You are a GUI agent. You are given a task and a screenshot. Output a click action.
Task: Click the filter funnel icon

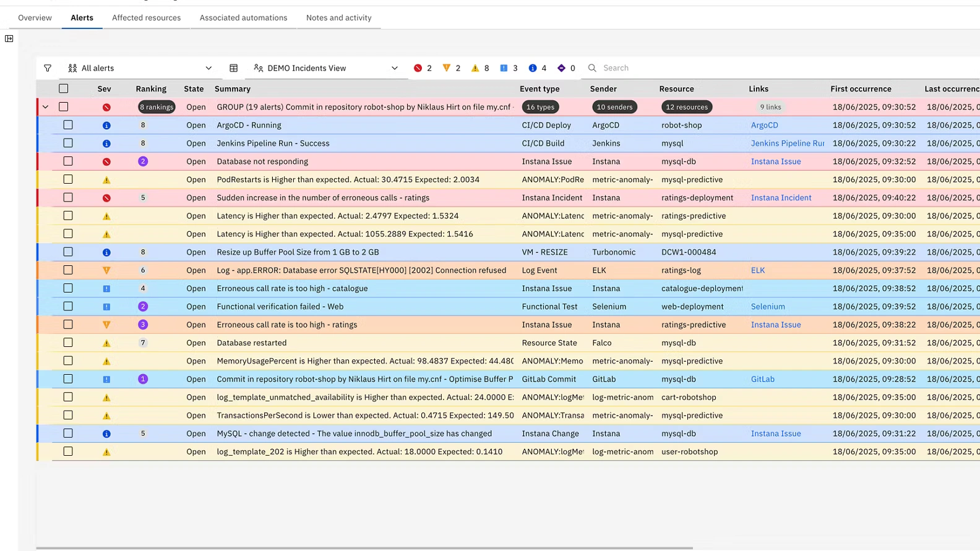click(x=48, y=68)
